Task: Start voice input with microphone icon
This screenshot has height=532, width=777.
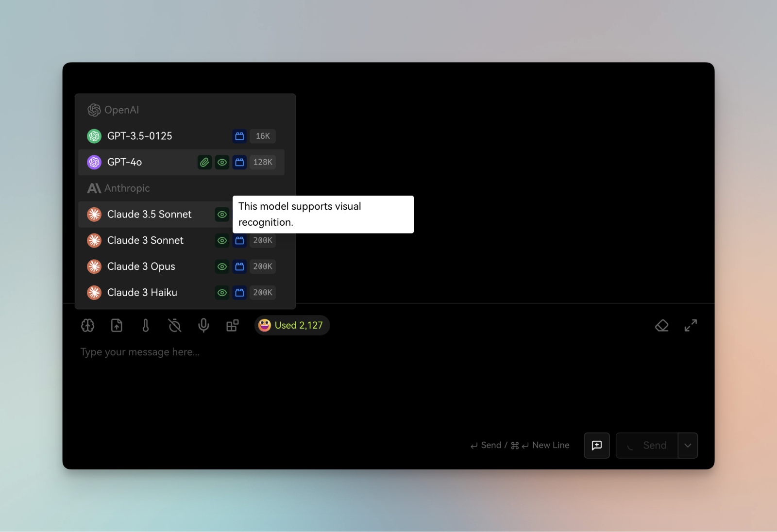Action: pos(203,325)
